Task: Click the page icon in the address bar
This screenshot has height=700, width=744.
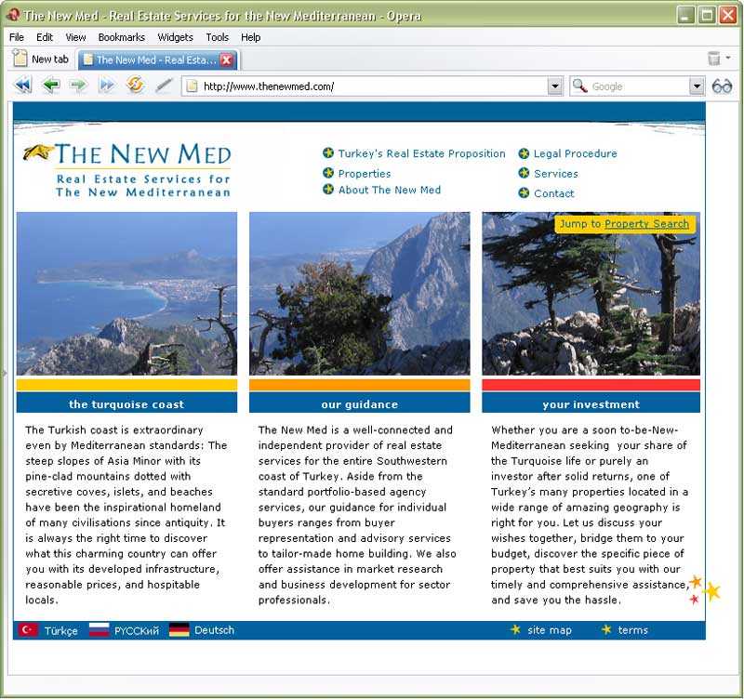Action: pos(192,86)
